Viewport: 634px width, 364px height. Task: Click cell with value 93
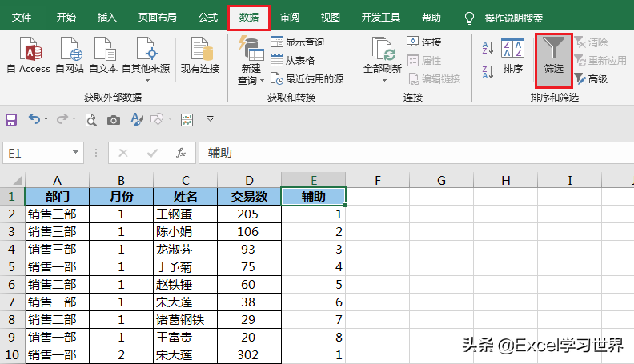click(x=249, y=250)
